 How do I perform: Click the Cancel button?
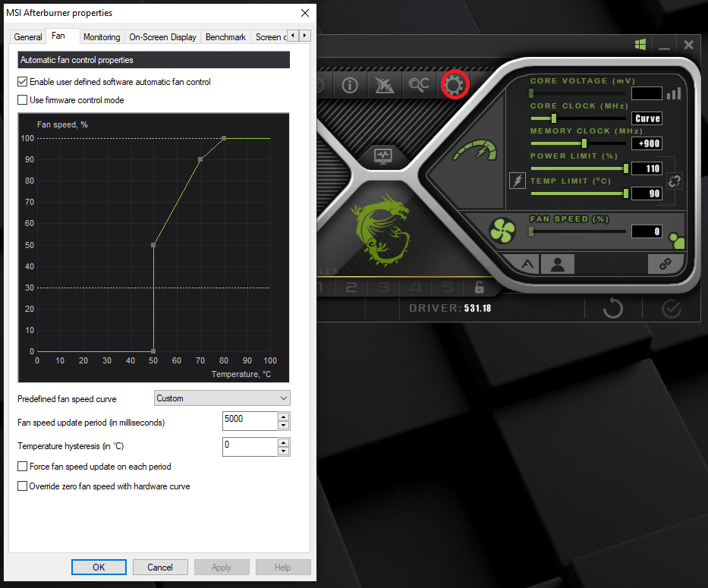tap(160, 568)
